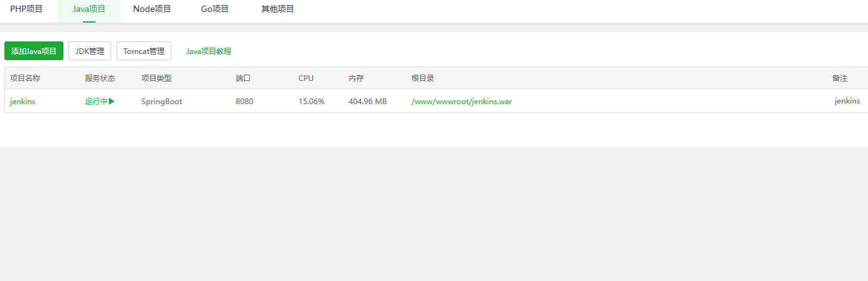Click the 项目类型 column header

tap(156, 78)
